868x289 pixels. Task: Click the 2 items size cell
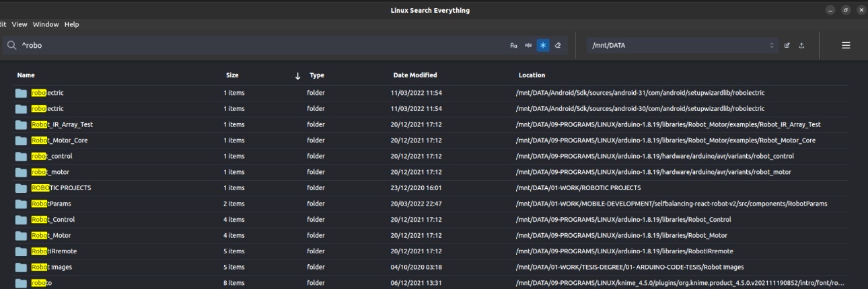pyautogui.click(x=234, y=204)
